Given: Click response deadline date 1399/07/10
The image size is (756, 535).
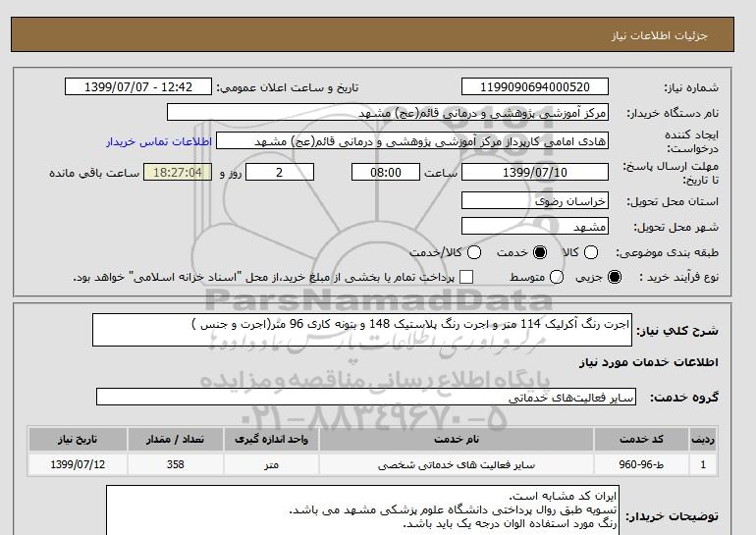Looking at the screenshot, I should click(535, 172).
